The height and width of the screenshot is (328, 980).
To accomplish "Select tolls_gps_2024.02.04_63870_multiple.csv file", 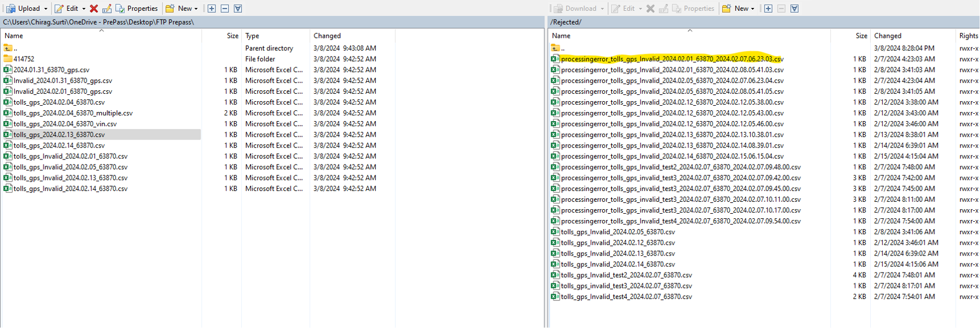I will pos(73,113).
